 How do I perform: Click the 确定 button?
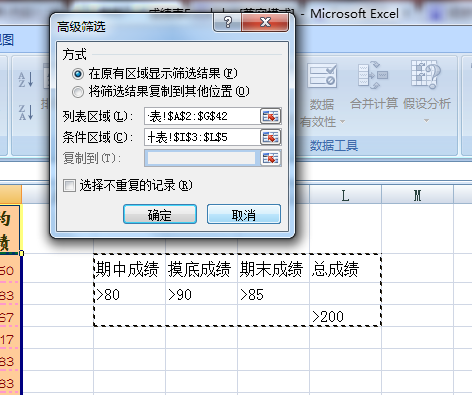click(160, 214)
